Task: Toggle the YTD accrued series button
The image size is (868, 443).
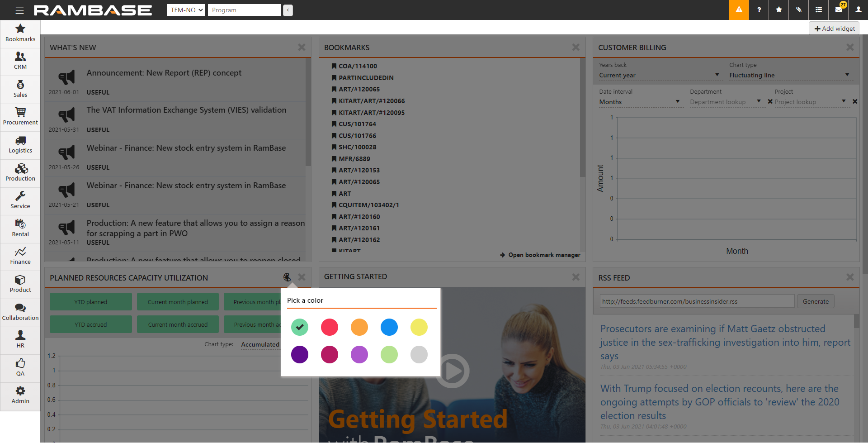Action: [x=91, y=324]
